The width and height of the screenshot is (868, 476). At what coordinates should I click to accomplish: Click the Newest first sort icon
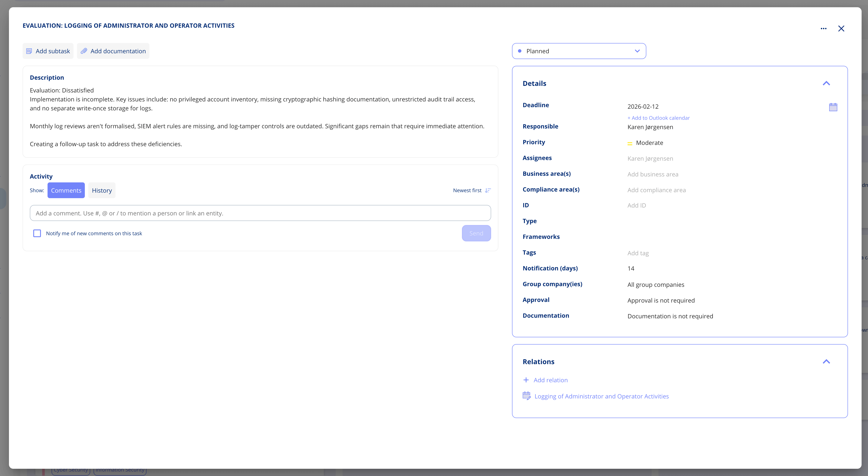click(488, 190)
